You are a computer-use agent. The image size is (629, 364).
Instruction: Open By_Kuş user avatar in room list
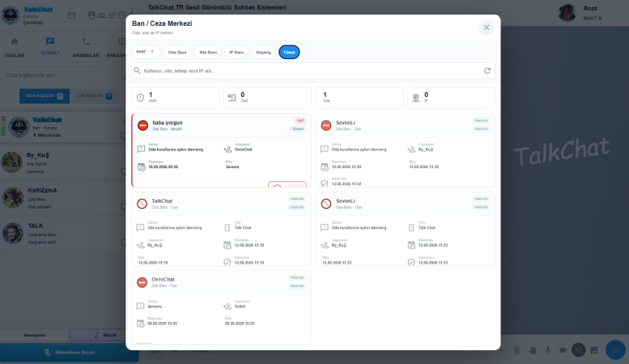[x=11, y=163]
